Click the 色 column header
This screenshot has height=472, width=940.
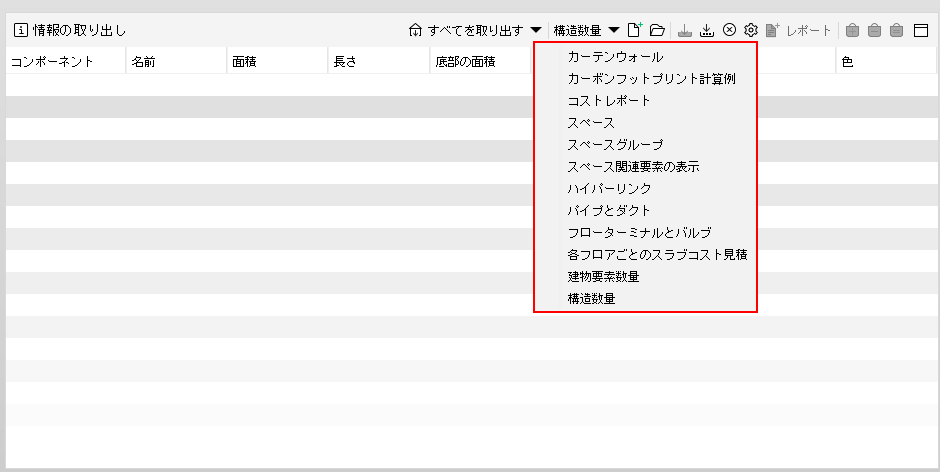886,61
